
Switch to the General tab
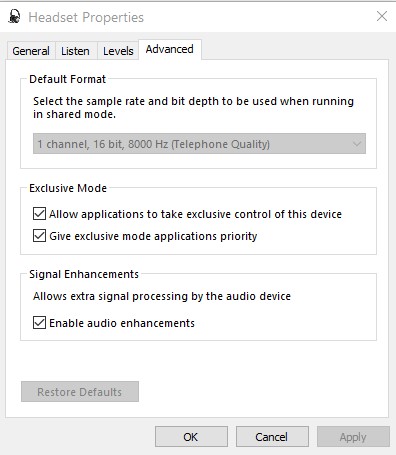[31, 51]
